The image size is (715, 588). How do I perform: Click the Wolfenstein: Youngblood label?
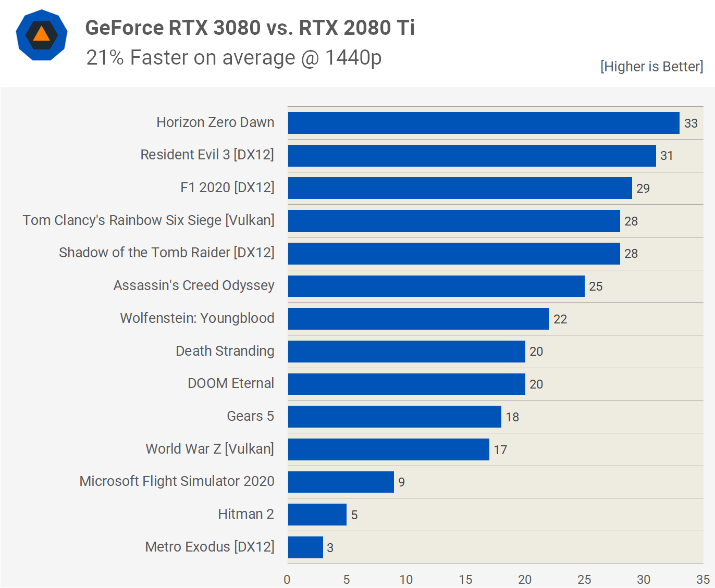pos(197,318)
